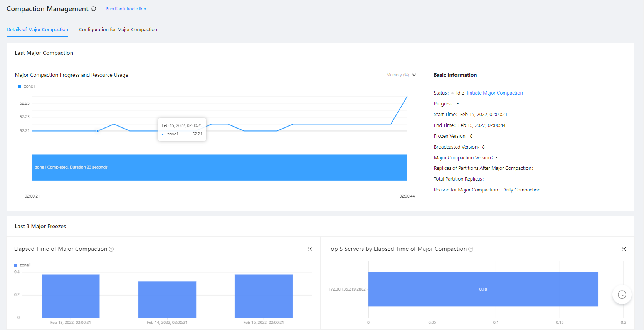Viewport: 644px width, 330px height.
Task: Click the dropdown chevron beside Memory (%)
Action: (x=414, y=75)
